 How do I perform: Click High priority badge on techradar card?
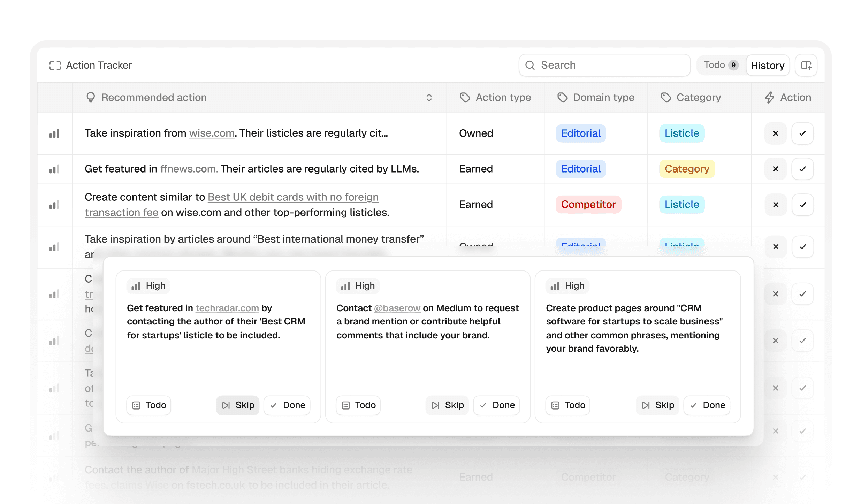148,286
